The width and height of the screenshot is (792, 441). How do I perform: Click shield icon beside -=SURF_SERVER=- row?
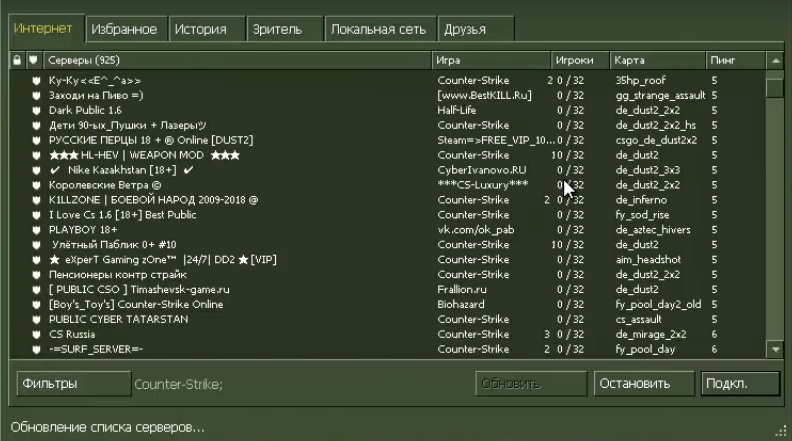[36, 350]
